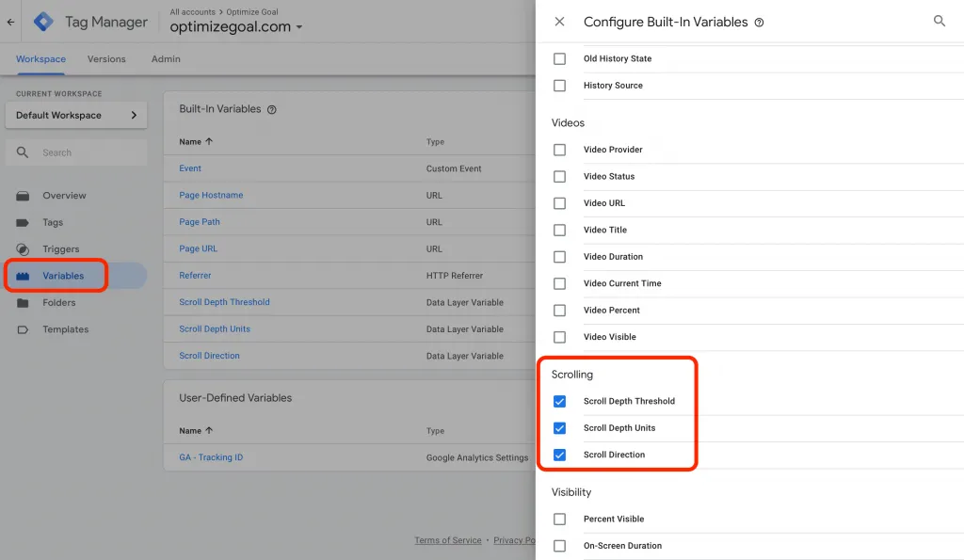Click the Tags label icon
The height and width of the screenshot is (560, 964).
pos(23,222)
